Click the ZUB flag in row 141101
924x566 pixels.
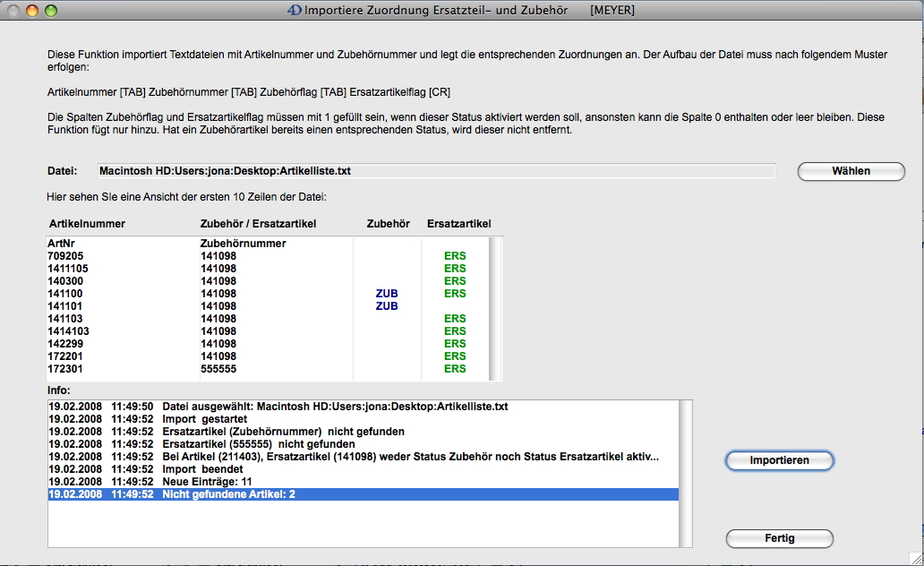coord(387,306)
